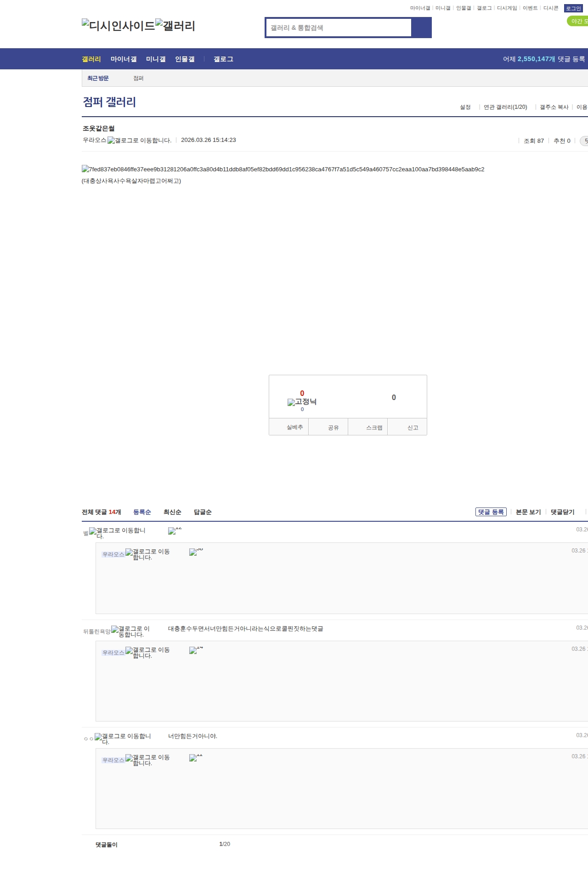Focus the 갤러리 & 통합검색 search field
Viewport: 588px width, 891px height.
[339, 28]
